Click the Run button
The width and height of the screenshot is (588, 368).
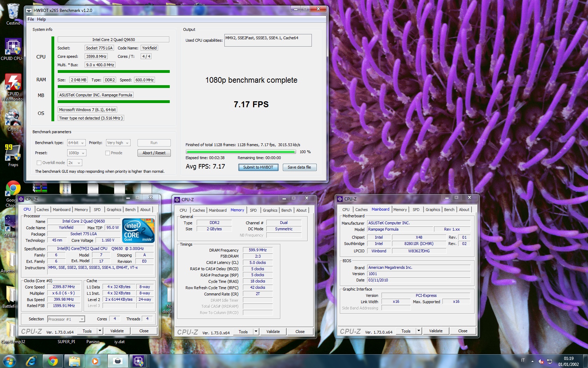click(154, 143)
